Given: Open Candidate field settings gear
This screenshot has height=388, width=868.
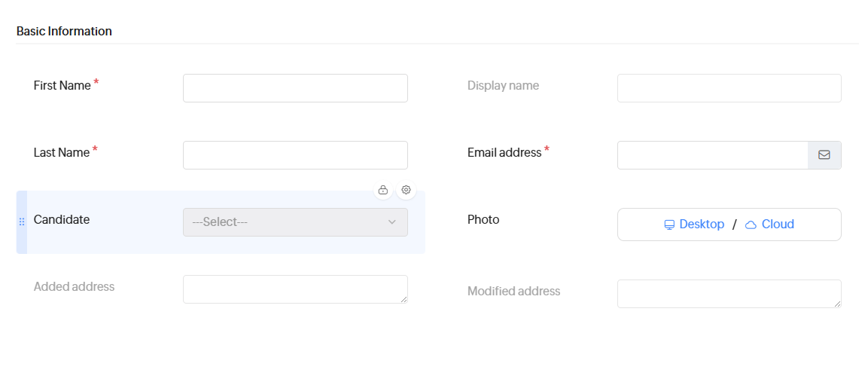Looking at the screenshot, I should pyautogui.click(x=406, y=190).
